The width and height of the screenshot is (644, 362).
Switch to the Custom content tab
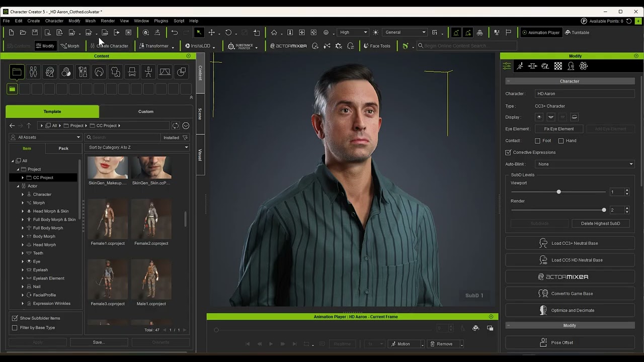146,112
